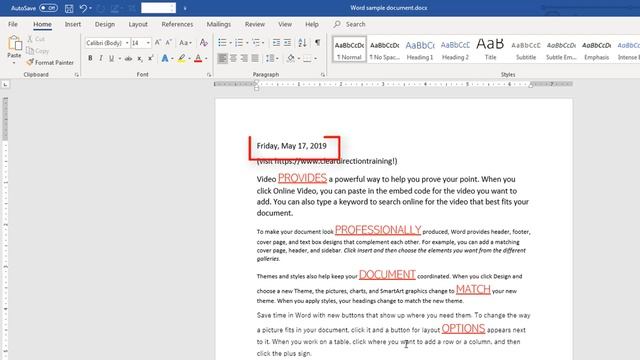Apply the Normal style

(x=349, y=49)
